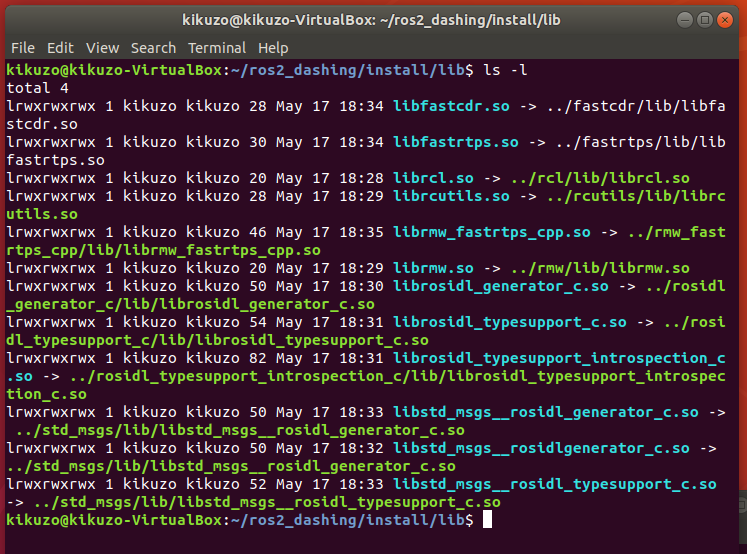Click the librcutils.so symlink name
The width and height of the screenshot is (747, 554).
[451, 196]
